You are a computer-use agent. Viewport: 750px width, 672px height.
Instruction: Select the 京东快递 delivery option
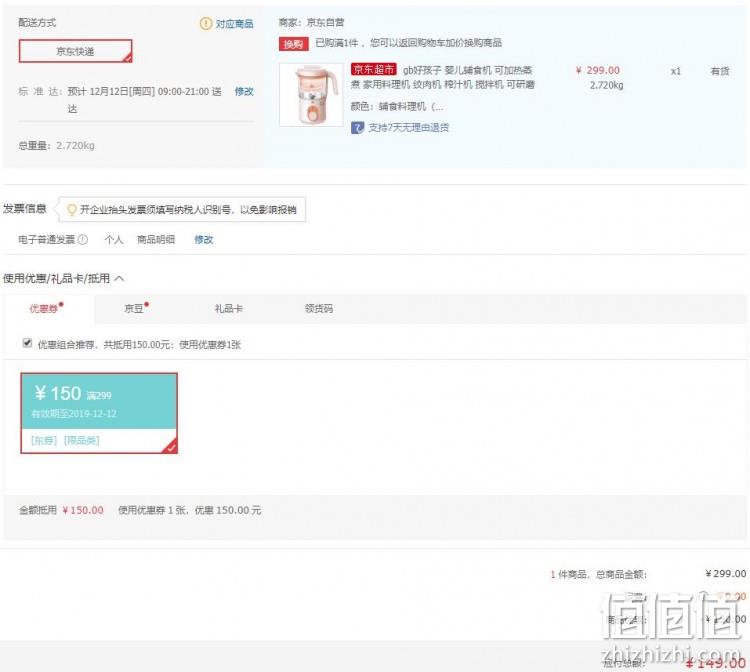pos(75,51)
